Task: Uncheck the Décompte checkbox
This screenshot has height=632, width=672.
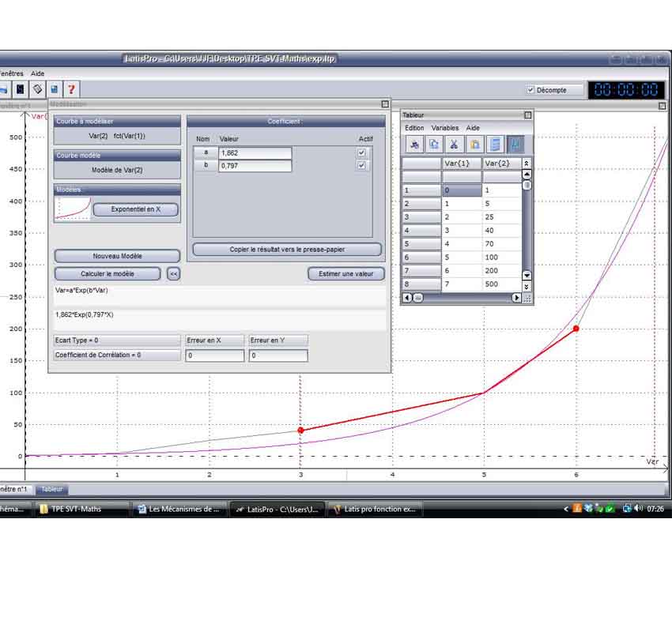Action: pos(530,90)
